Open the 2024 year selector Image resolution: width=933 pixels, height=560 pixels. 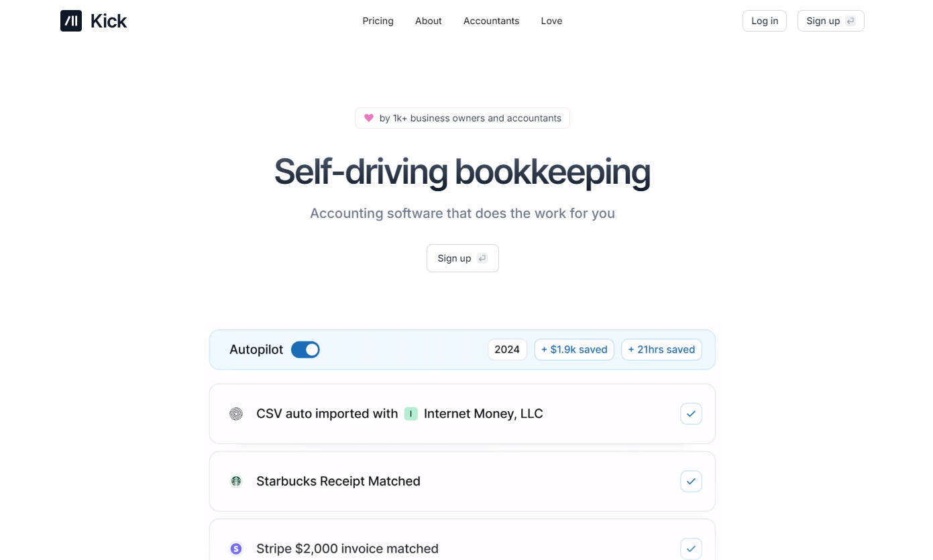point(507,349)
